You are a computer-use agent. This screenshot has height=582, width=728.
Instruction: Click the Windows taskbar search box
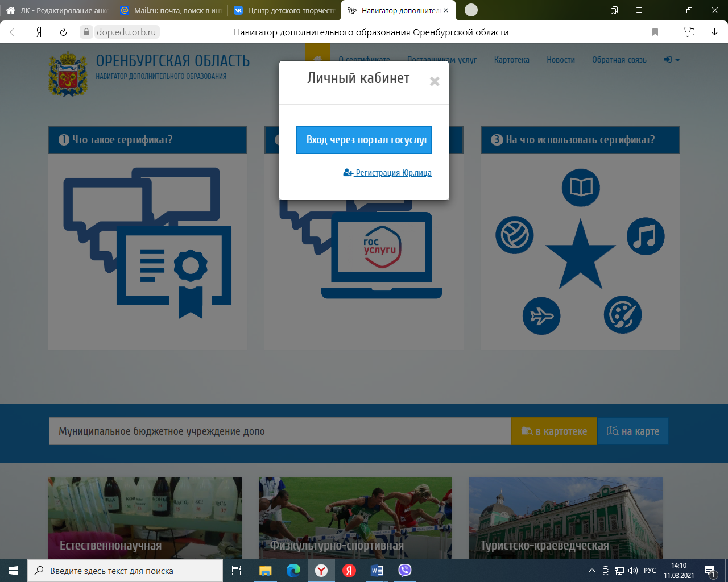tap(125, 571)
